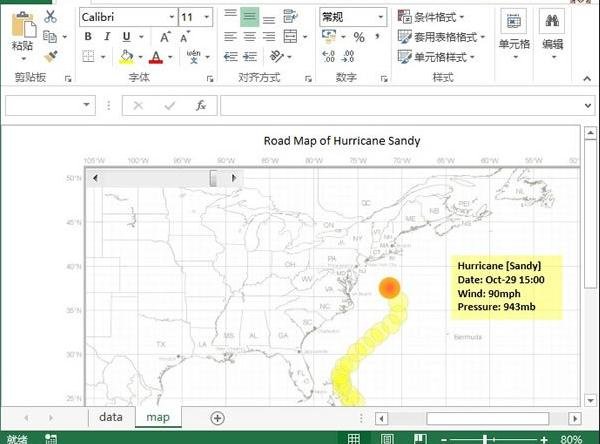Expand fill color dropdown arrow
600x444 pixels.
[140, 57]
